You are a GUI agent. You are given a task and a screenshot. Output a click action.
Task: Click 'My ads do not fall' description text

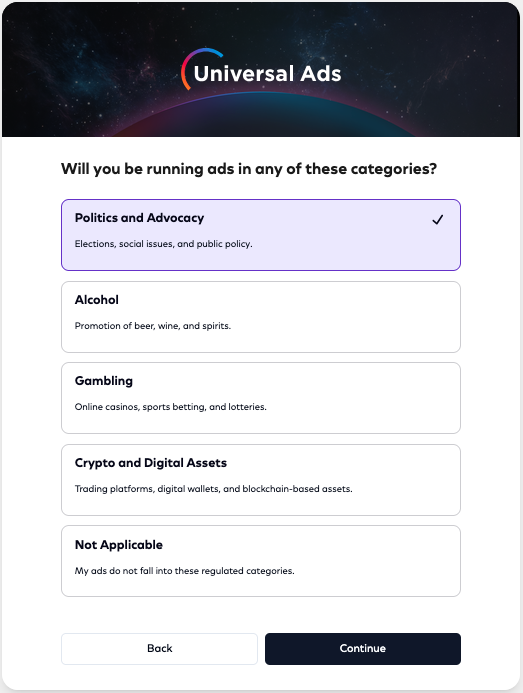pyautogui.click(x=184, y=571)
